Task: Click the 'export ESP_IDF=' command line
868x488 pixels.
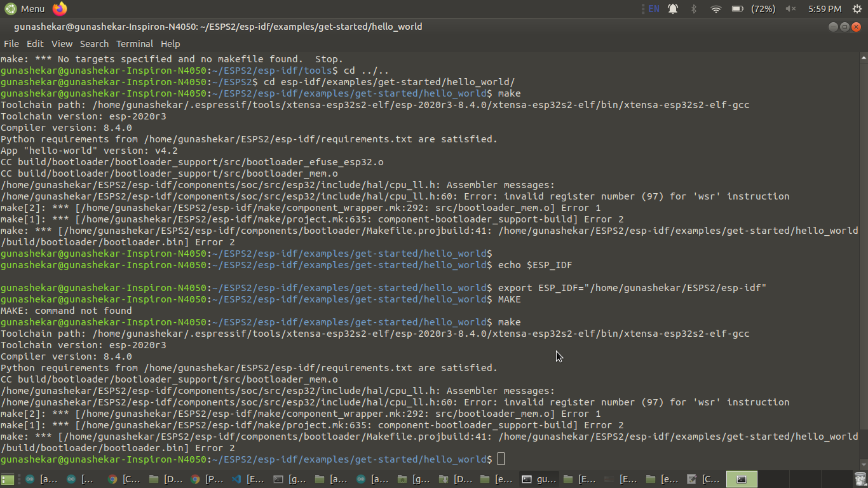Action: [x=632, y=288]
